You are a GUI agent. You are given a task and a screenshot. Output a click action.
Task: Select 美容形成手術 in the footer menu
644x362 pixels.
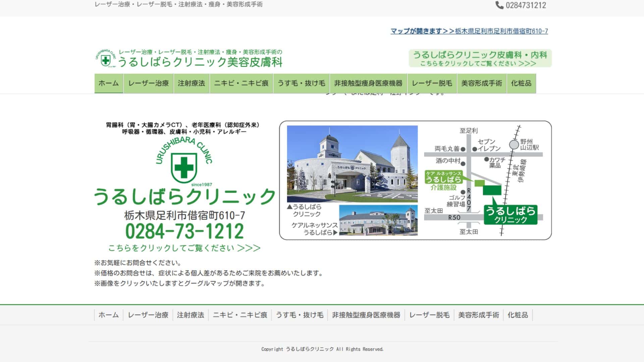pyautogui.click(x=479, y=315)
